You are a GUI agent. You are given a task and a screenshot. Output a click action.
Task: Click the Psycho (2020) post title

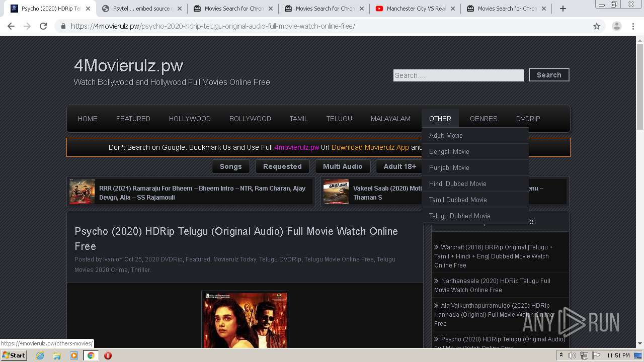[236, 239]
